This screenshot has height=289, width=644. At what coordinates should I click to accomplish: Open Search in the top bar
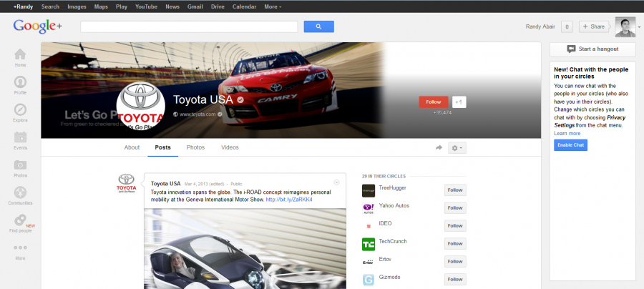(50, 6)
